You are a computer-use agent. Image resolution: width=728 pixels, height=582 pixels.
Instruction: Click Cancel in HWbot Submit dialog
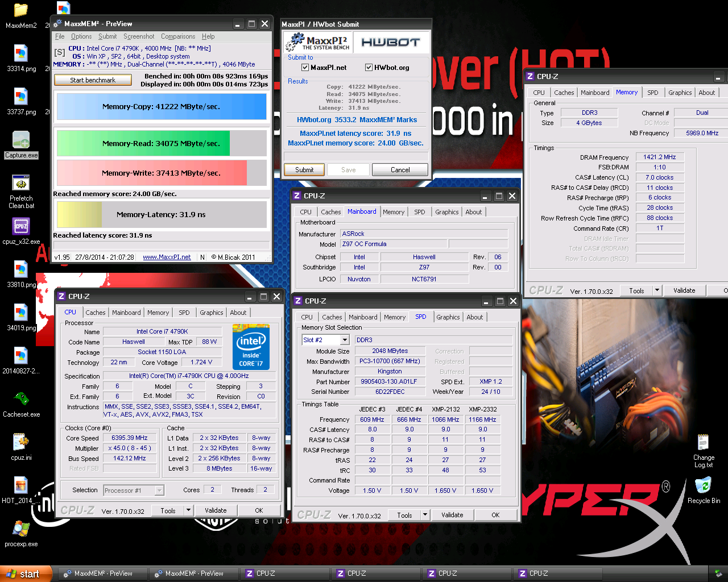(400, 170)
